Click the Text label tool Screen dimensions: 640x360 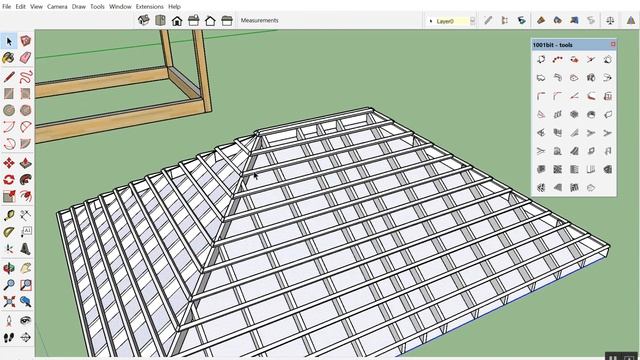point(25,232)
